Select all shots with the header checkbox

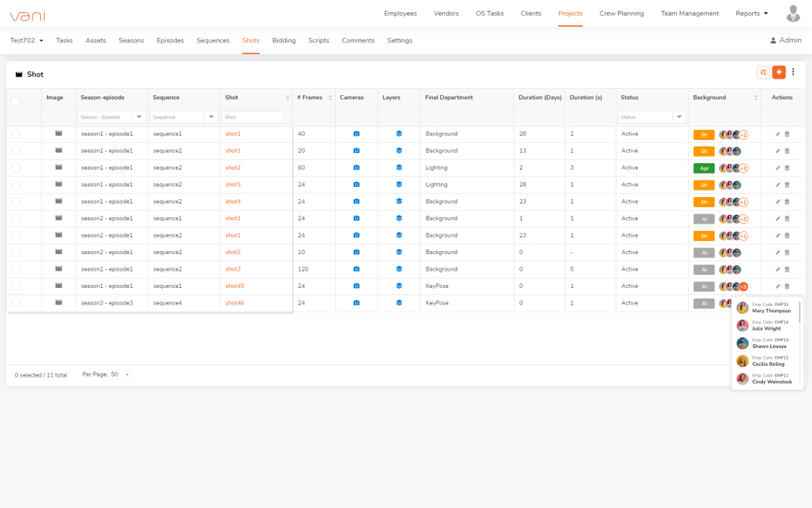(x=16, y=100)
